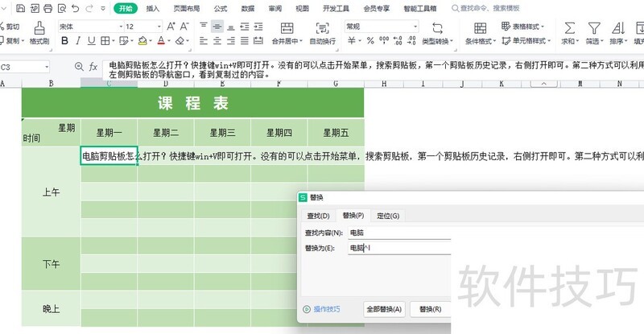Screen dimensions: 644x334
Task: Align text left horizontally
Action: tap(204, 41)
